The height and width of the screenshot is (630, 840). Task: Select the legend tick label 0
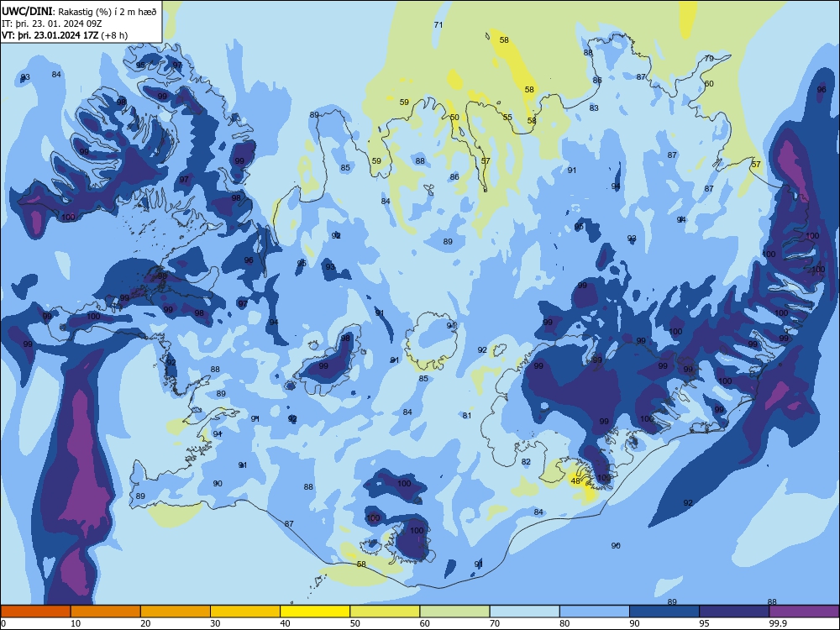pos(3,623)
